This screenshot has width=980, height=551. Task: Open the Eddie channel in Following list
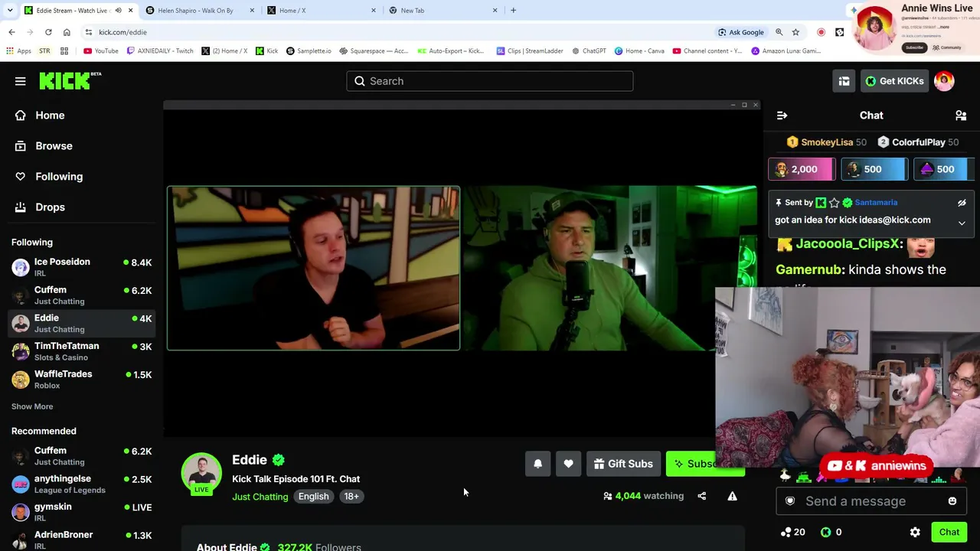tap(82, 323)
